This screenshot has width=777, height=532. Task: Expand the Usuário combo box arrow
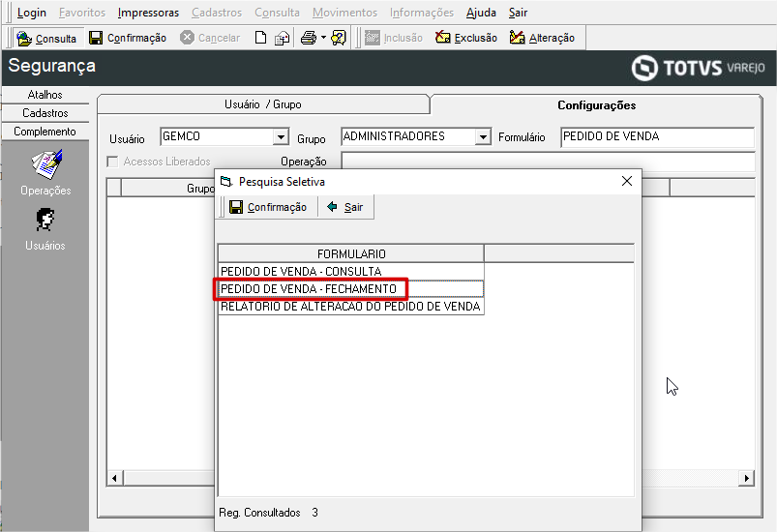[281, 136]
